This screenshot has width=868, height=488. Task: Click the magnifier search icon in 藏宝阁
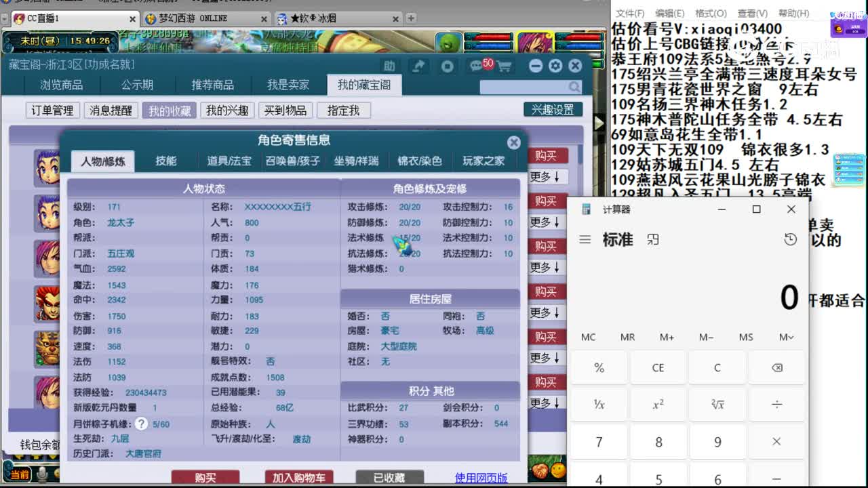[574, 87]
